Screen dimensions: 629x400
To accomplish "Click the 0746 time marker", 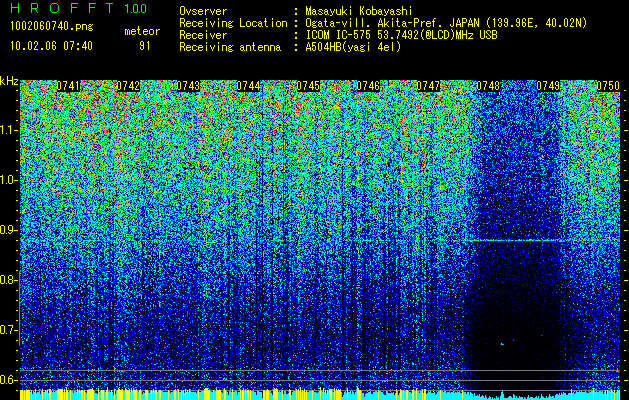I will pos(368,86).
